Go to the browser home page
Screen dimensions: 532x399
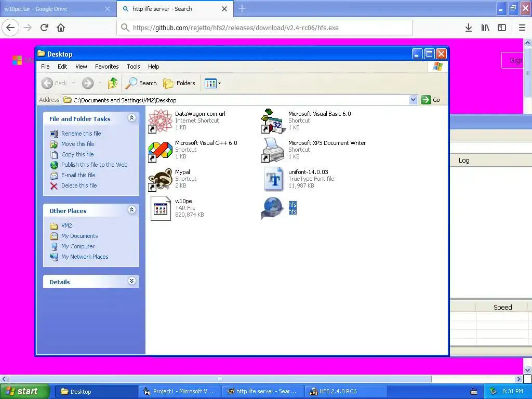(x=61, y=28)
